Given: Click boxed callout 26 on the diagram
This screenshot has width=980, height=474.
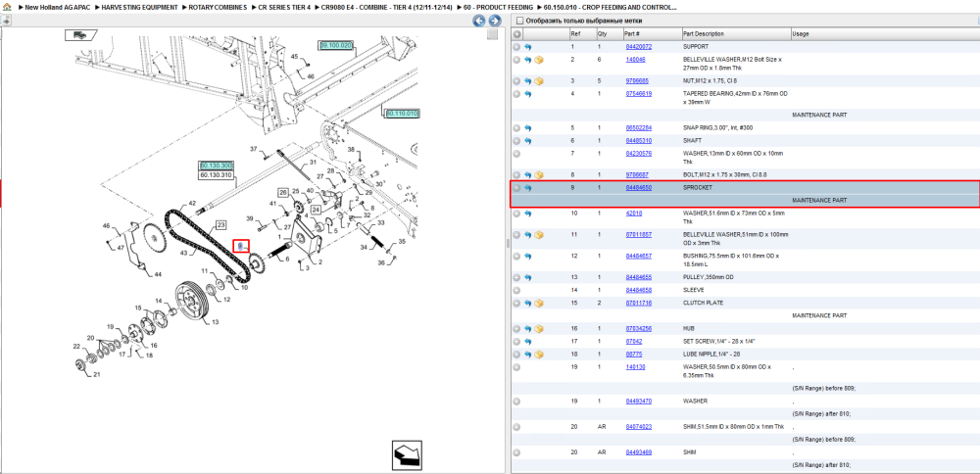Looking at the screenshot, I should [x=283, y=192].
